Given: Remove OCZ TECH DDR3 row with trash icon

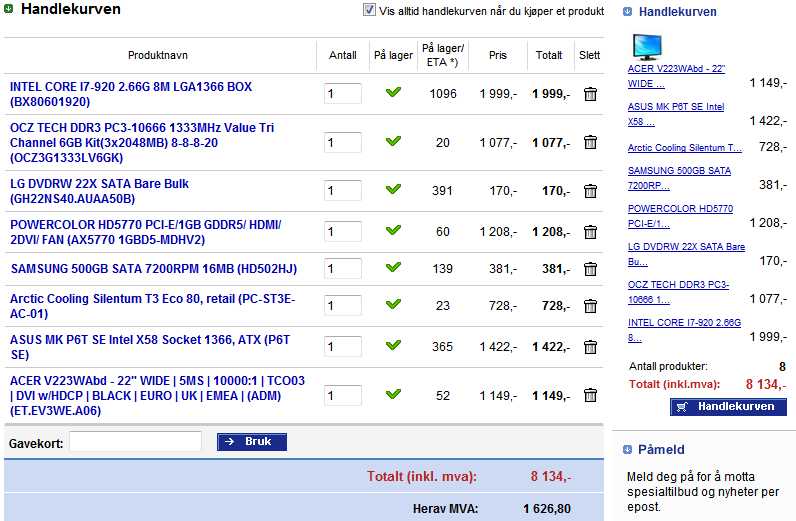Looking at the screenshot, I should tap(590, 142).
